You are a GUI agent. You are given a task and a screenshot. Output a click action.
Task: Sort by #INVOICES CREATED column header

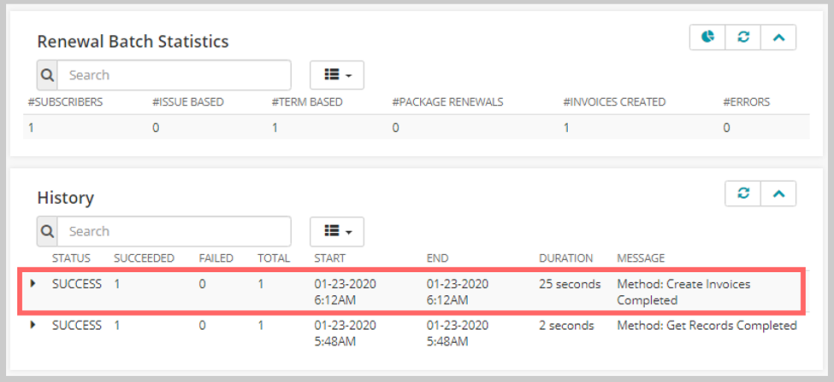(614, 102)
